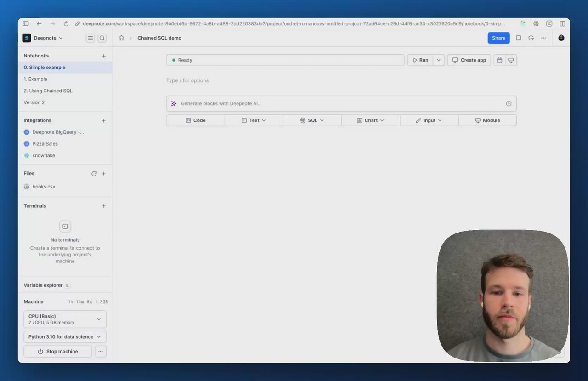Viewport: 588px width, 381px height.
Task: Open the schedule calendar icon
Action: click(499, 60)
